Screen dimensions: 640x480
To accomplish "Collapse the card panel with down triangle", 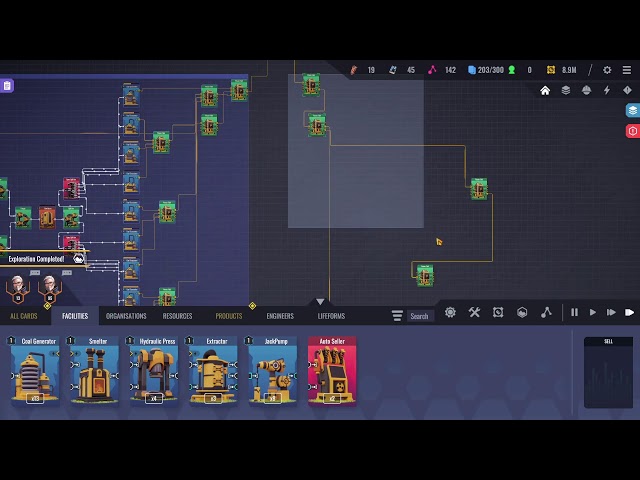I will tap(320, 302).
